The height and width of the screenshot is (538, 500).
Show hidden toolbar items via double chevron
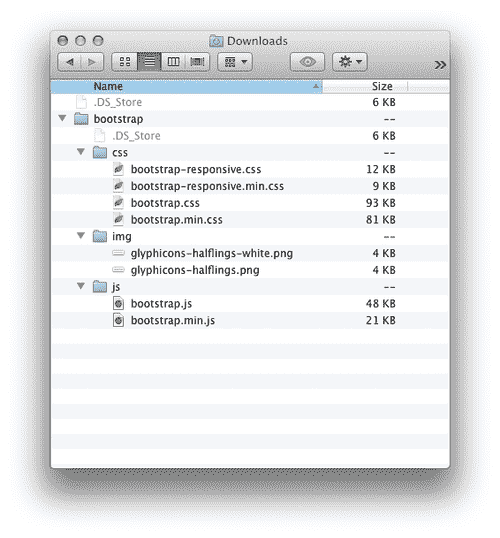[440, 65]
